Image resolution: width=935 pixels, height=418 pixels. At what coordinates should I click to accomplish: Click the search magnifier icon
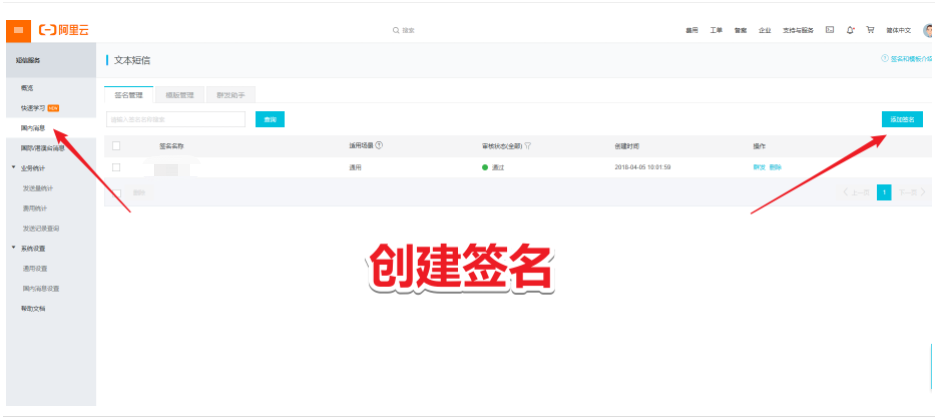pos(395,30)
